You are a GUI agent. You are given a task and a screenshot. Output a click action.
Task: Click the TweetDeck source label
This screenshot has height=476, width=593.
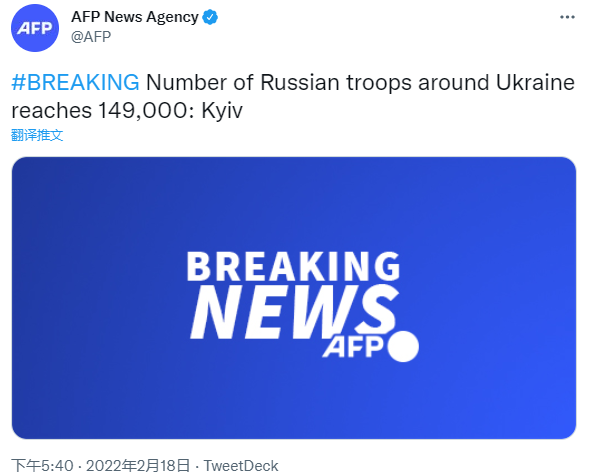(241, 466)
